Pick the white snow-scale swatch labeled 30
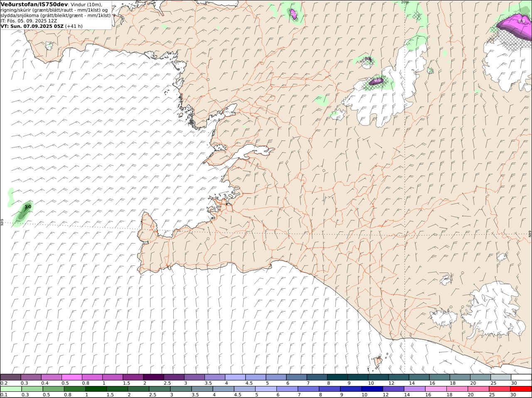This screenshot has height=398, width=532. pyautogui.click(x=522, y=377)
